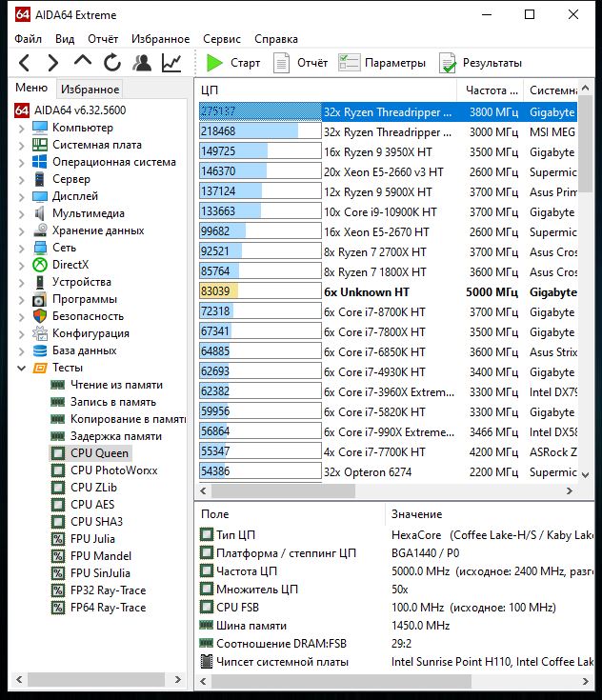Viewport: 602px width, 700px height.
Task: Click the Отчёт toolbar button
Action: [x=301, y=63]
